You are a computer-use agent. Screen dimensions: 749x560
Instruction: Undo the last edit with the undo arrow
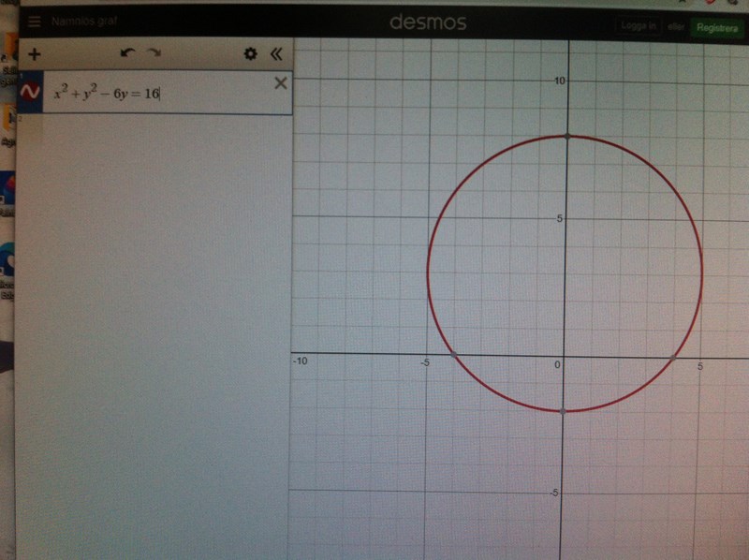pos(127,54)
